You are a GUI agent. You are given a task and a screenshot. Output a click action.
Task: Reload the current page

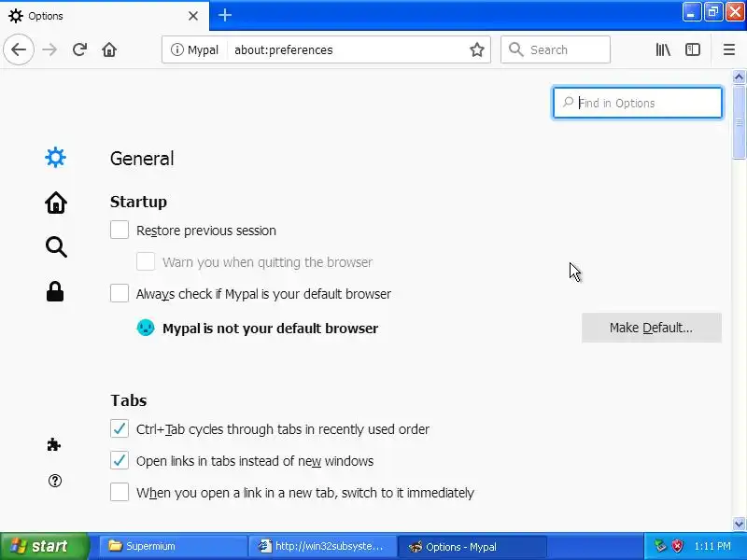click(x=79, y=49)
